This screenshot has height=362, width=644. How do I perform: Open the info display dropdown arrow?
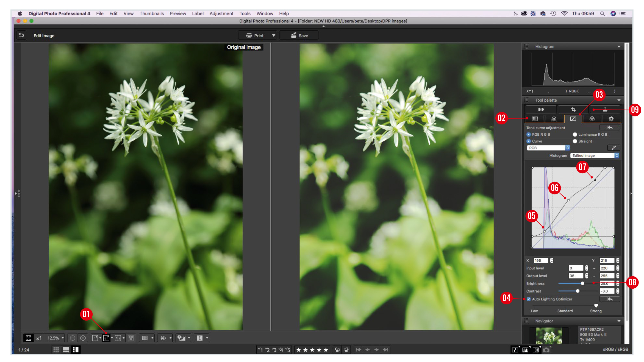click(x=207, y=338)
